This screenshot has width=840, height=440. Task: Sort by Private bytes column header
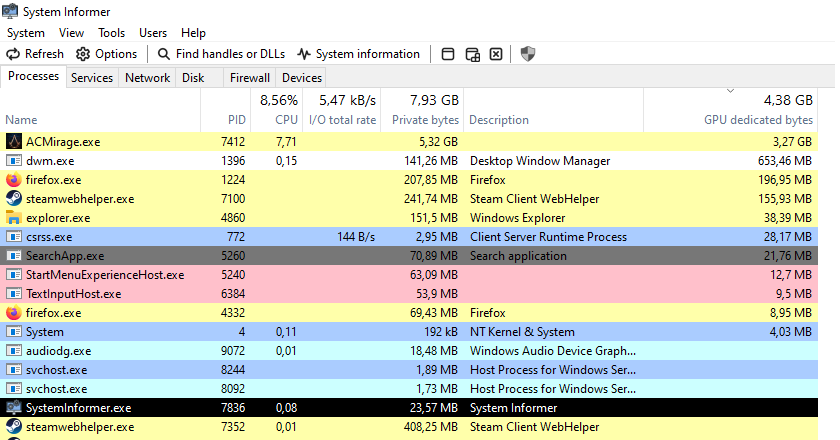point(426,120)
